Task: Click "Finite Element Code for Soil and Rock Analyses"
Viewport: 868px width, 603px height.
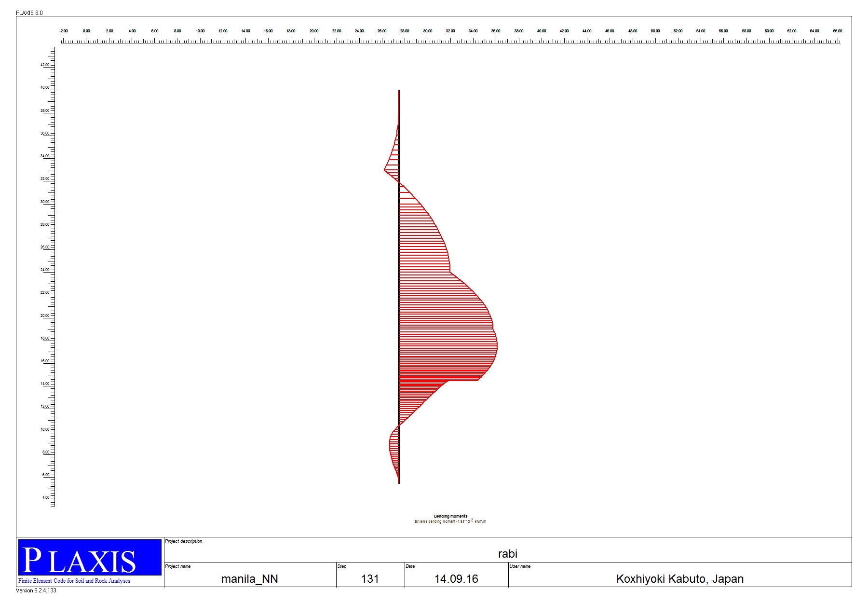Action: point(74,581)
